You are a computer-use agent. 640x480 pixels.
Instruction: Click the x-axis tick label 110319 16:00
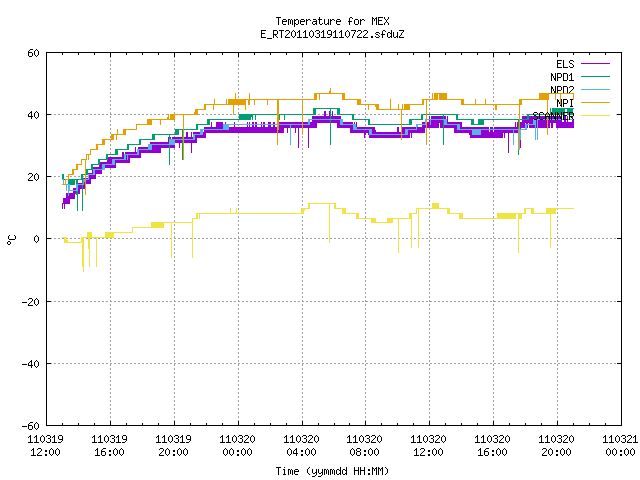pyautogui.click(x=109, y=446)
